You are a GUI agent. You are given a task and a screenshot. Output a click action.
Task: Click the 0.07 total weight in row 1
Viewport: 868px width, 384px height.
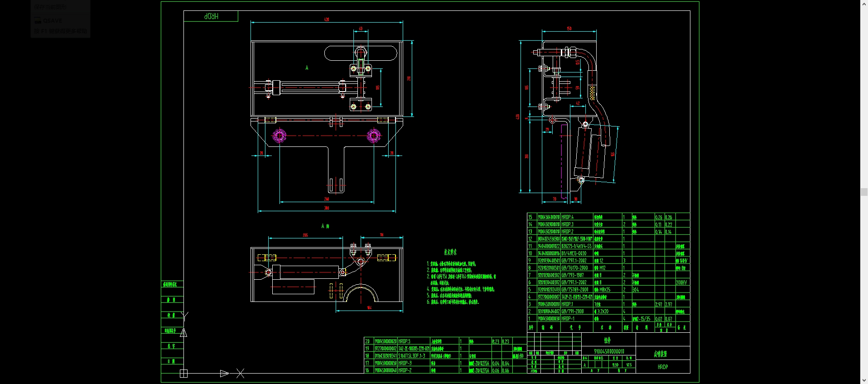[669, 319]
